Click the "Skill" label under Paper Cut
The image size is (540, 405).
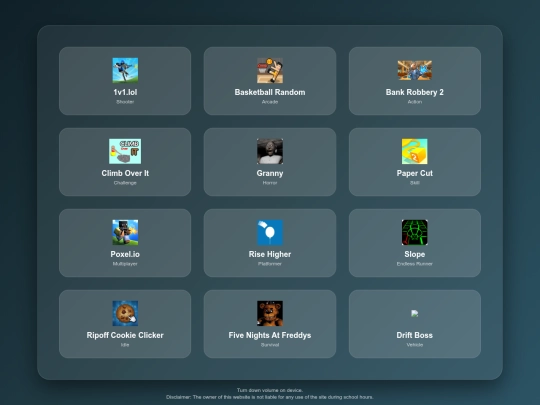pos(415,183)
